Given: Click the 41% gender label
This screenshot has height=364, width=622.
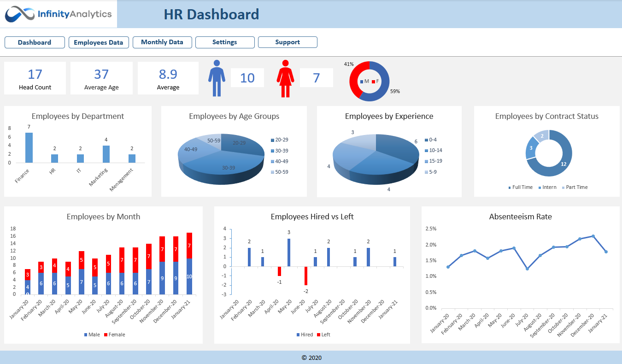Looking at the screenshot, I should click(x=349, y=64).
